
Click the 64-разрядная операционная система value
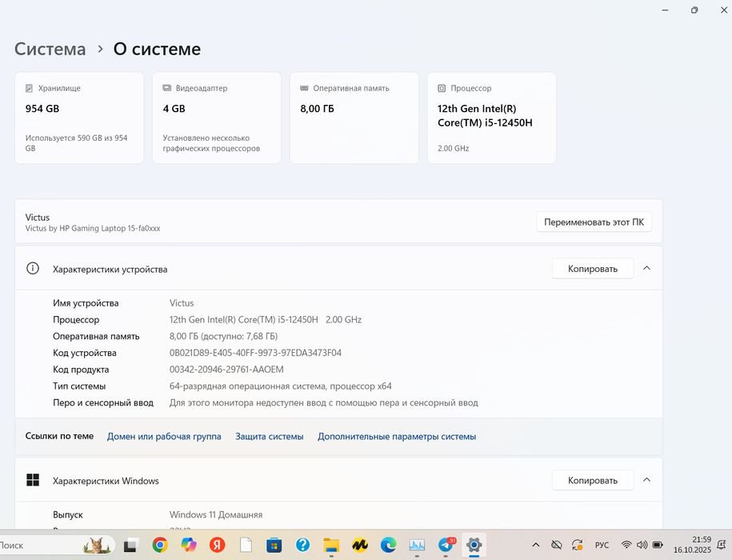point(281,386)
